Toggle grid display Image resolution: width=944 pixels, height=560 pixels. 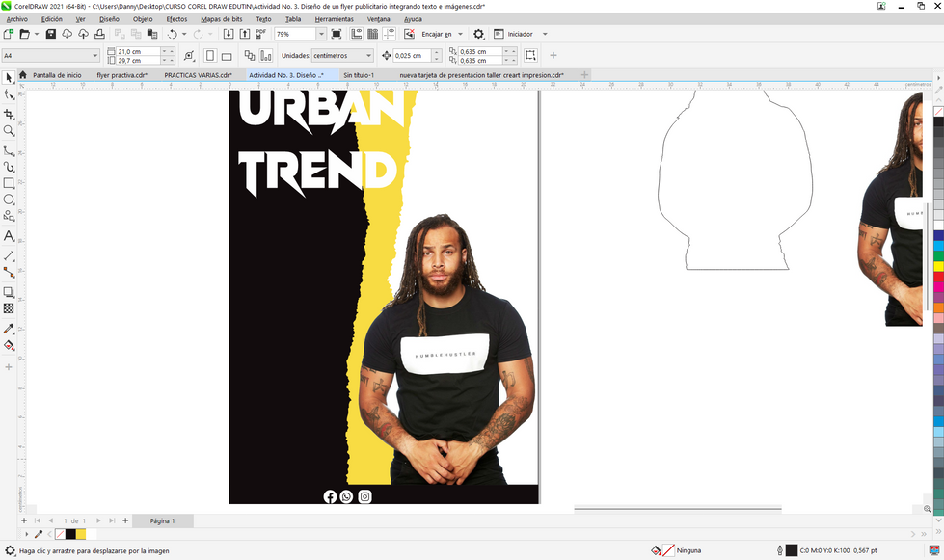372,34
